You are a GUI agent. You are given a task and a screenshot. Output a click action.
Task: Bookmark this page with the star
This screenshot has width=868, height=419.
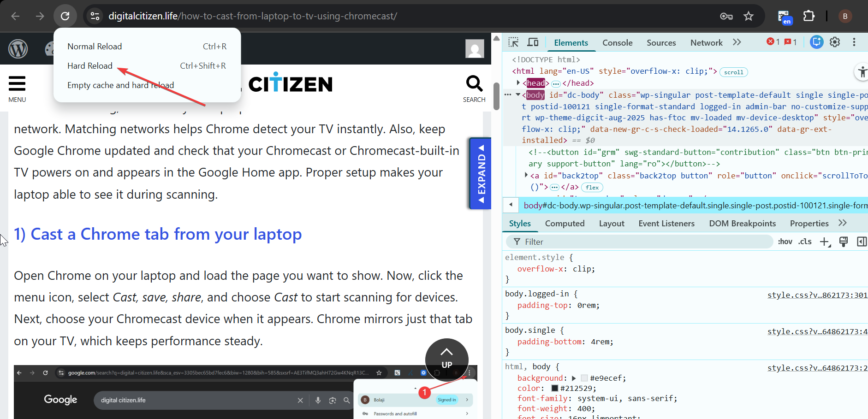tap(749, 16)
